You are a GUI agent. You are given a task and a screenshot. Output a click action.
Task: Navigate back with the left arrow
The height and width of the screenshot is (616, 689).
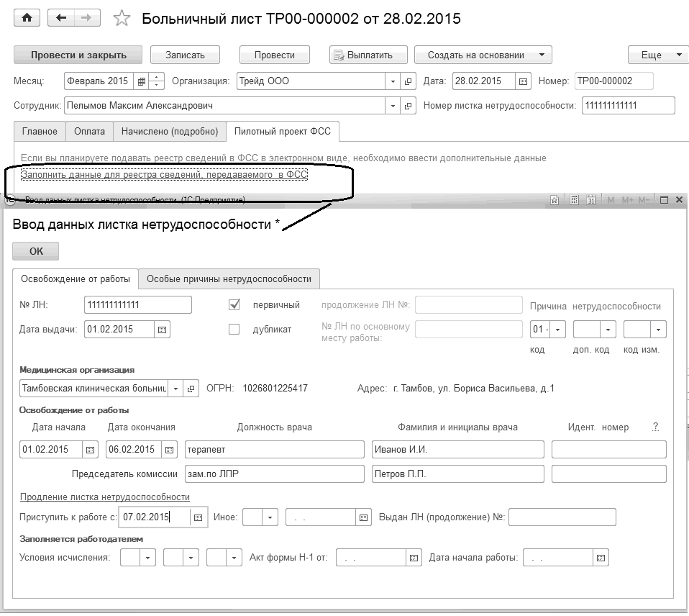click(61, 18)
